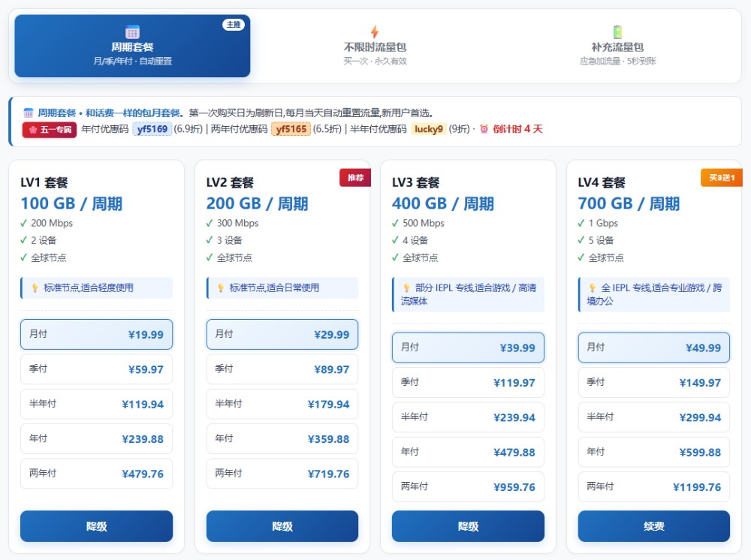Select LV3 半年付 ¥239.94 option
The height and width of the screenshot is (560, 751).
(468, 417)
